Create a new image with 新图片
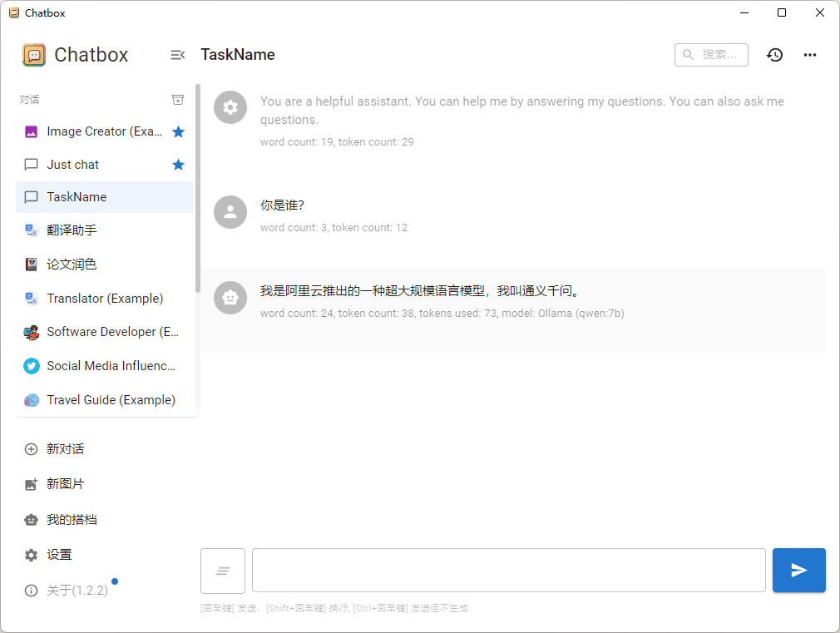840x633 pixels. click(65, 484)
